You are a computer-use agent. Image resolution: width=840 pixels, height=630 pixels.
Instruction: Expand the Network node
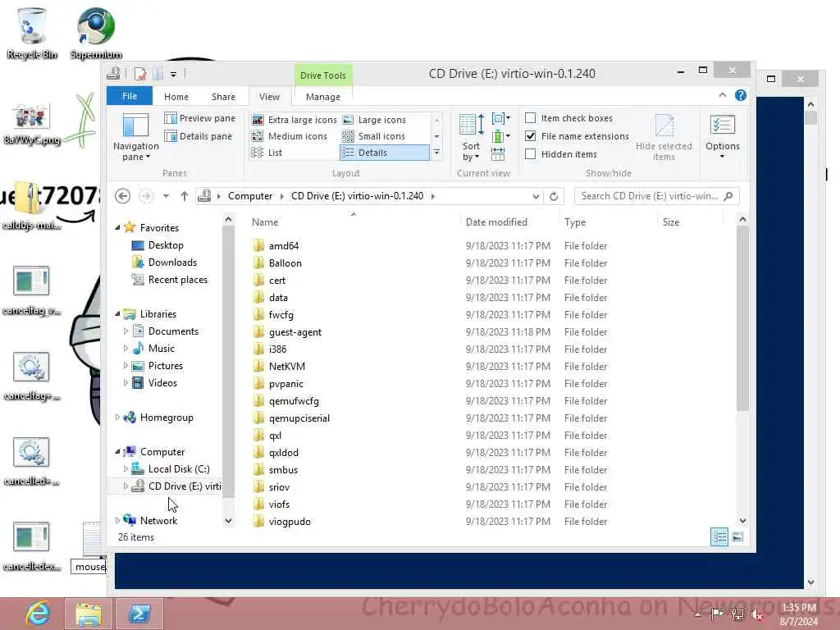coord(117,520)
